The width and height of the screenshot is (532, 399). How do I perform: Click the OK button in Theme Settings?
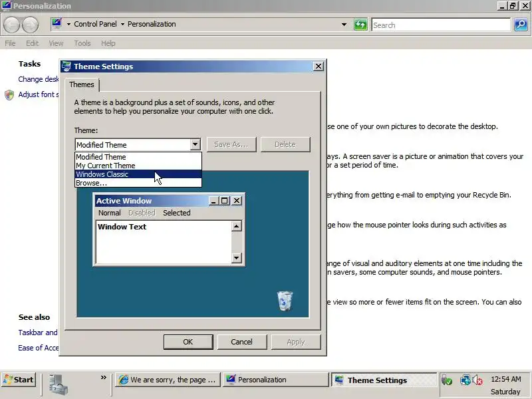point(188,342)
